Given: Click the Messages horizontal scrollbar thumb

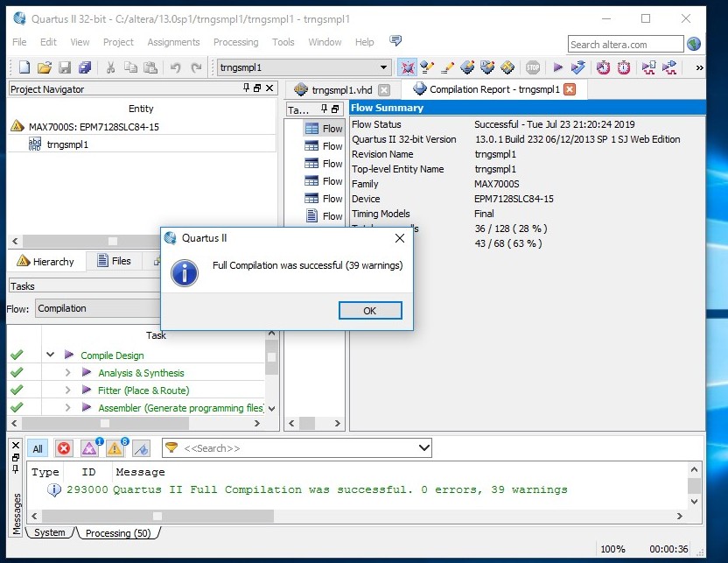Looking at the screenshot, I should 157,516.
